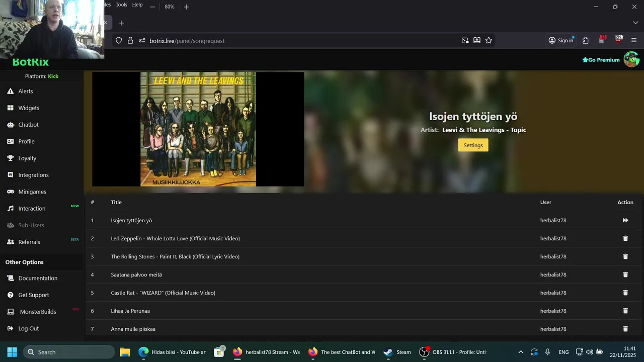The width and height of the screenshot is (644, 362).
Task: Open the Referrals section
Action: point(29,242)
